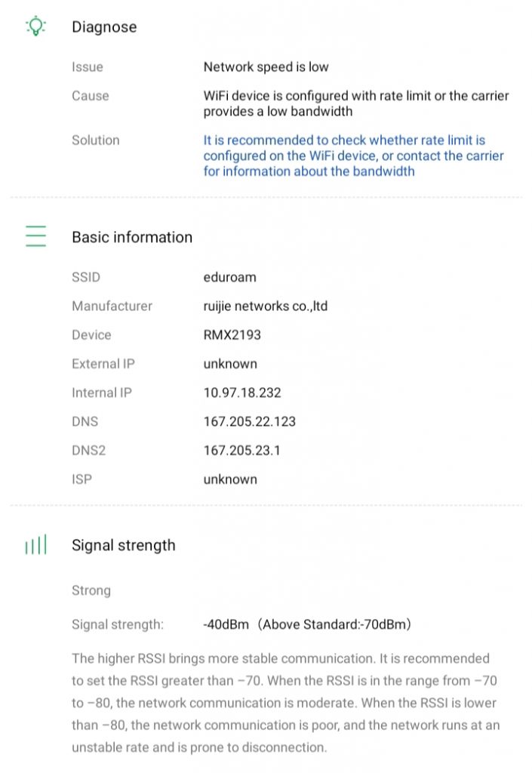Click the ruijie networks manufacturer value
The width and height of the screenshot is (532, 773).
click(x=265, y=306)
